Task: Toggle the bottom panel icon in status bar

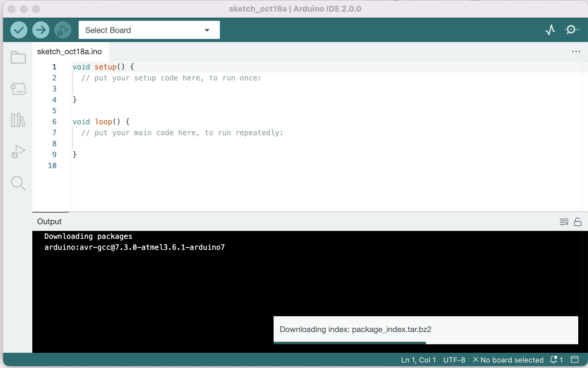Action: click(x=575, y=360)
